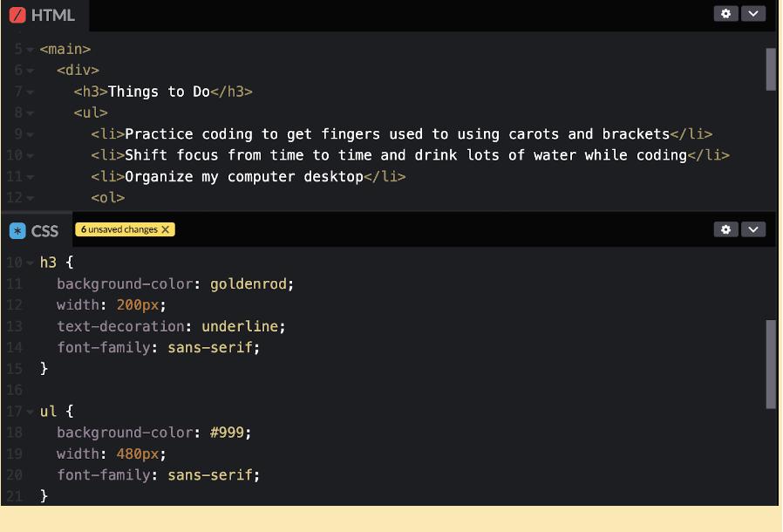Collapse the h3 heading fold arrow

coord(29,91)
